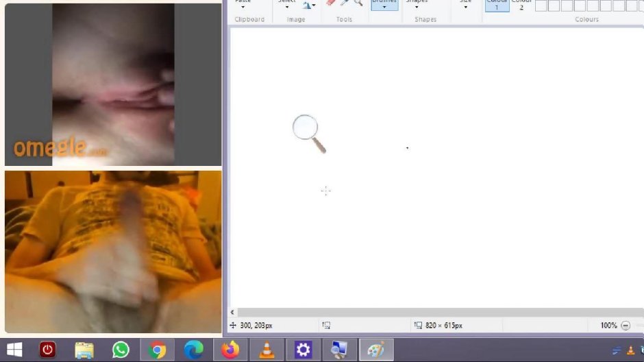Screen dimensions: 644x362
Task: Click the zoom out minus button
Action: [x=626, y=326]
